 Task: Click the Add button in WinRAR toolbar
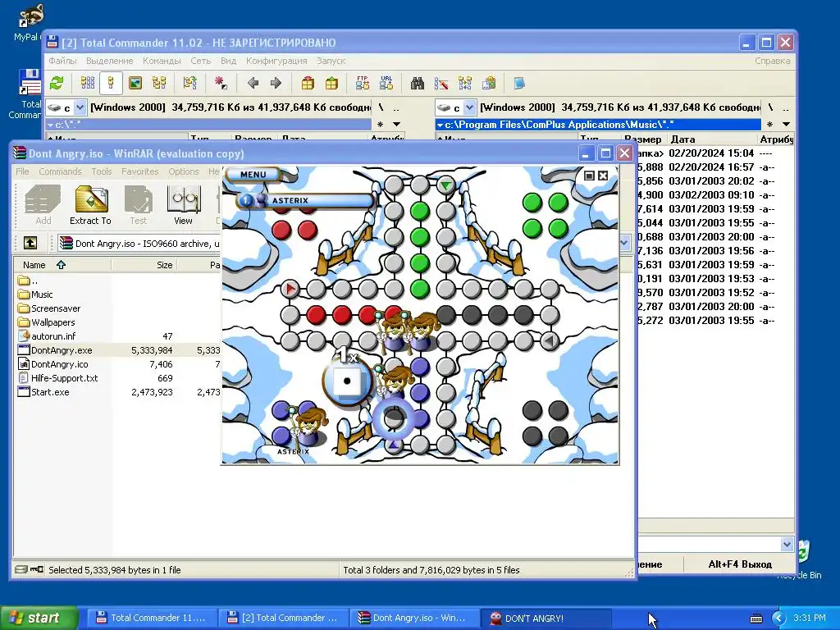coord(43,204)
